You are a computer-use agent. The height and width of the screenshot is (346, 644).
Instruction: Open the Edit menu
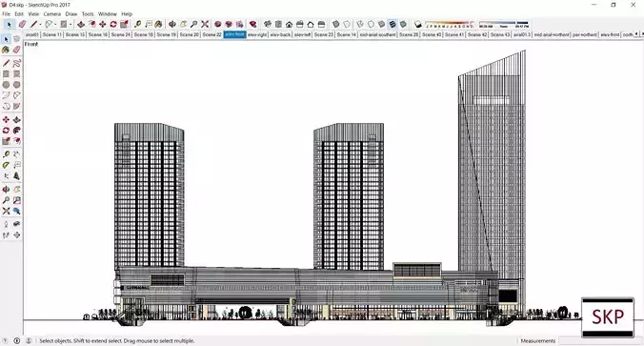19,13
